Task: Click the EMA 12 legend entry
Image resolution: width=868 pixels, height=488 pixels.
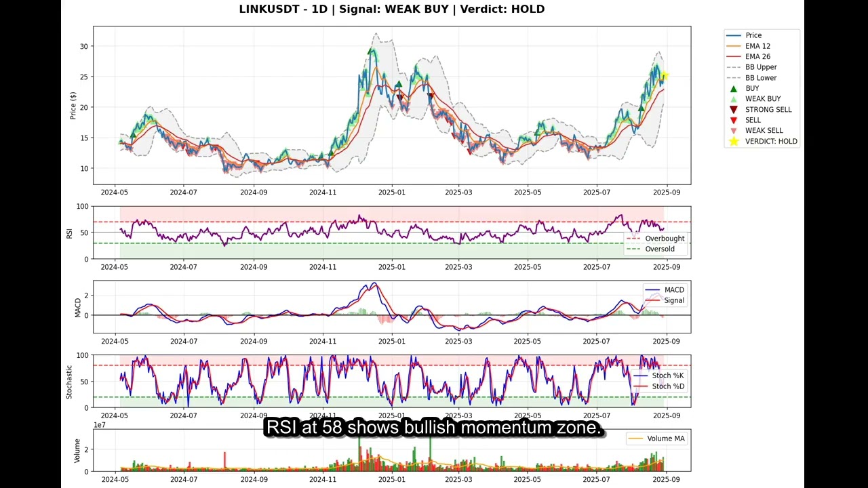Action: coord(748,46)
